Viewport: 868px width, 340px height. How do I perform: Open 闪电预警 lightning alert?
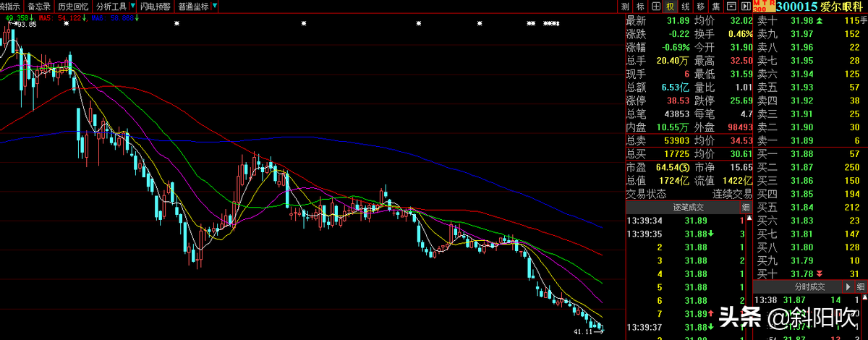coord(156,7)
